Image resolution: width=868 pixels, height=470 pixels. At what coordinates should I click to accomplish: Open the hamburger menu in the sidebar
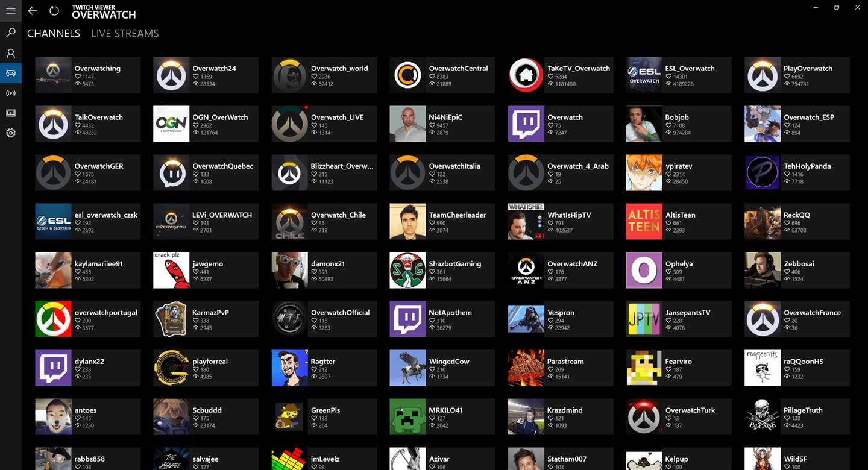tap(11, 11)
